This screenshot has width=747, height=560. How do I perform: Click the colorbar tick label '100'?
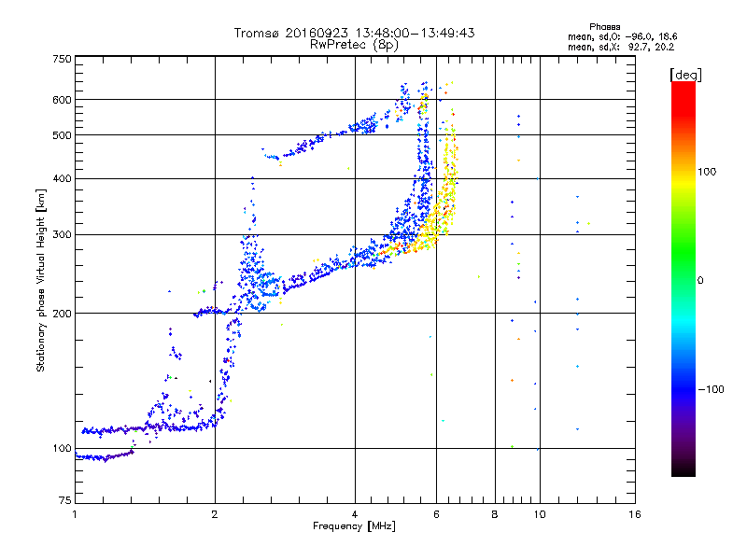pyautogui.click(x=707, y=172)
